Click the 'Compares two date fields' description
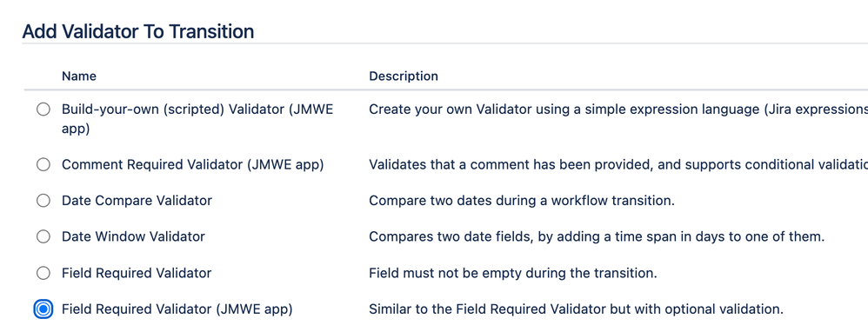The height and width of the screenshot is (332, 868). (597, 236)
